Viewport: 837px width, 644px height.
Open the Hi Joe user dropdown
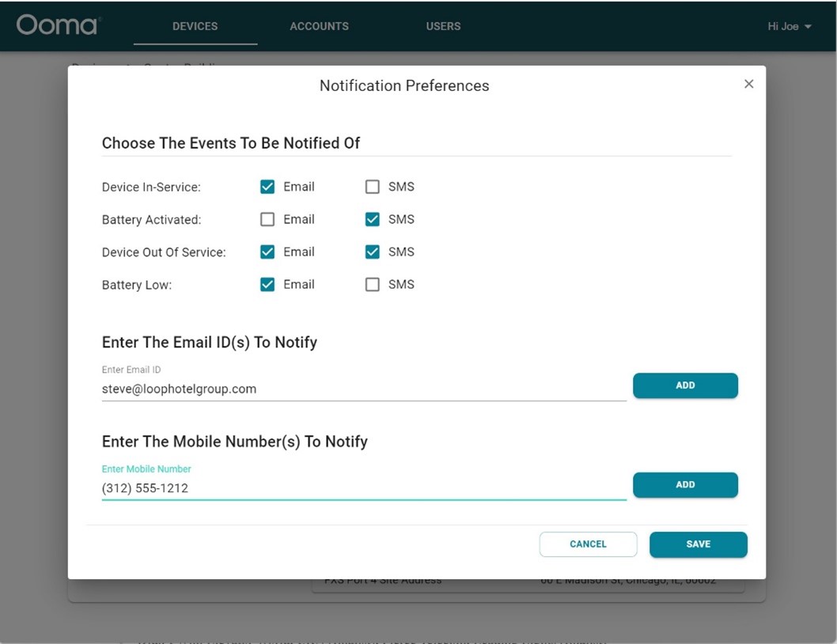pos(789,26)
